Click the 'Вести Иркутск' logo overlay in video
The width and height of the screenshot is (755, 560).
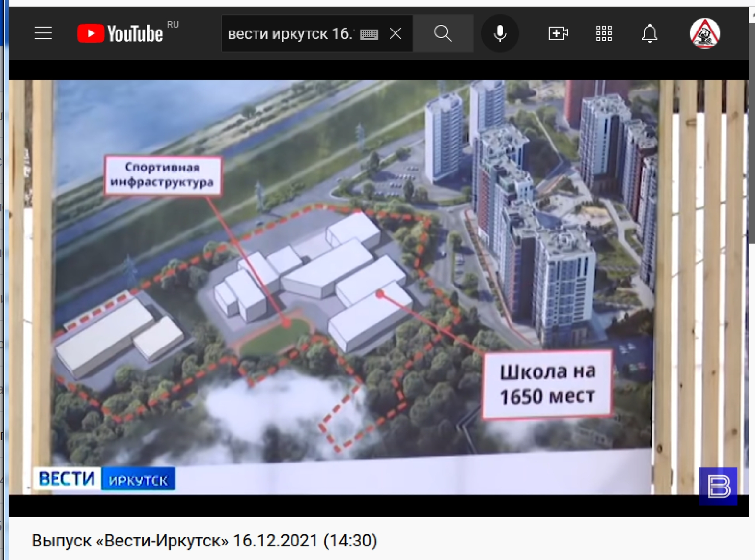pyautogui.click(x=104, y=479)
